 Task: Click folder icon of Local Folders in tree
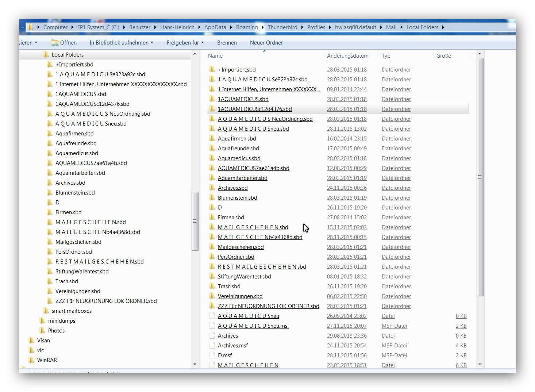point(46,54)
